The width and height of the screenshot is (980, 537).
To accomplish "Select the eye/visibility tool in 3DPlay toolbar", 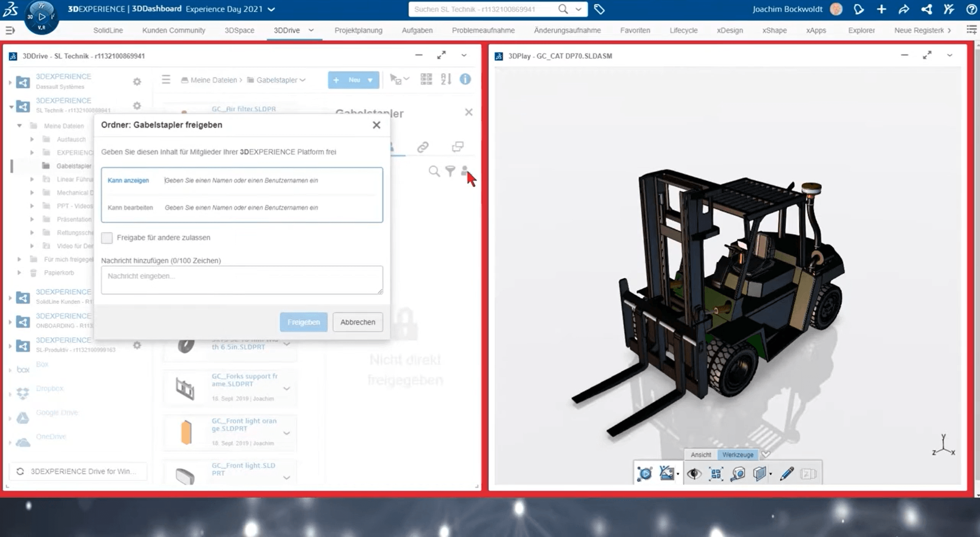I will (x=694, y=474).
